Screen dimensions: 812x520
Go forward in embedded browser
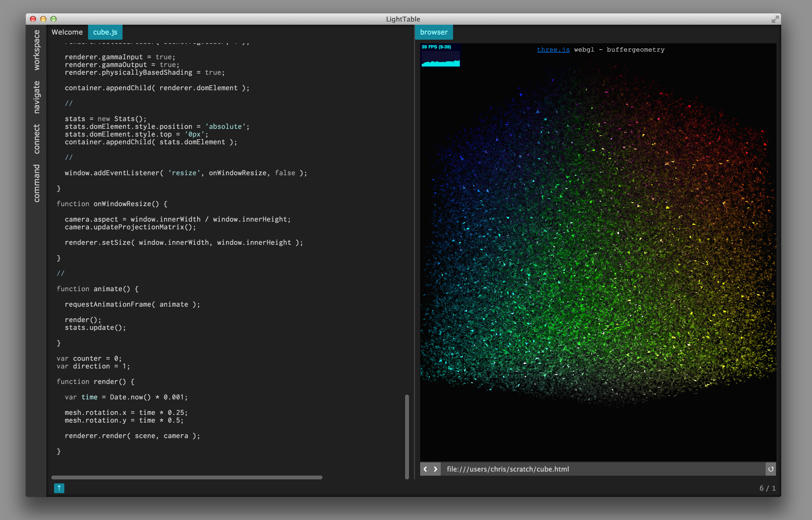pyautogui.click(x=436, y=469)
